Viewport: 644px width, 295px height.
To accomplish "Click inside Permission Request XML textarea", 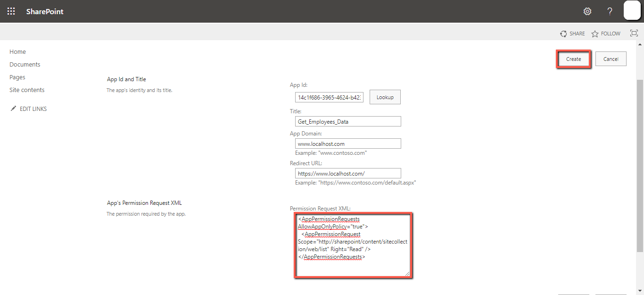I will coord(353,245).
